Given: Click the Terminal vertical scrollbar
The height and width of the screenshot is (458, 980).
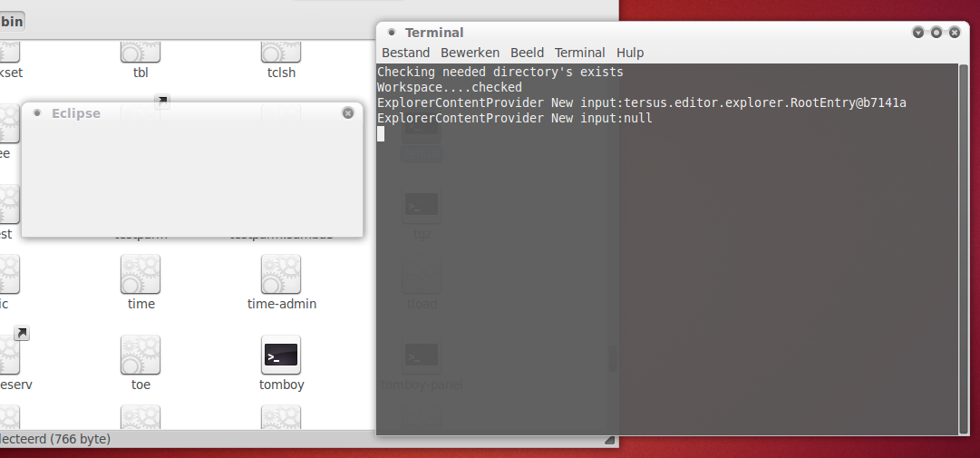Looking at the screenshot, I should (963, 245).
